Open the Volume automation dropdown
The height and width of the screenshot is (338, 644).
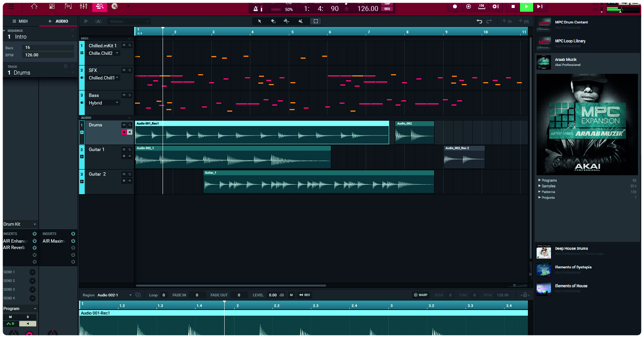(129, 21)
